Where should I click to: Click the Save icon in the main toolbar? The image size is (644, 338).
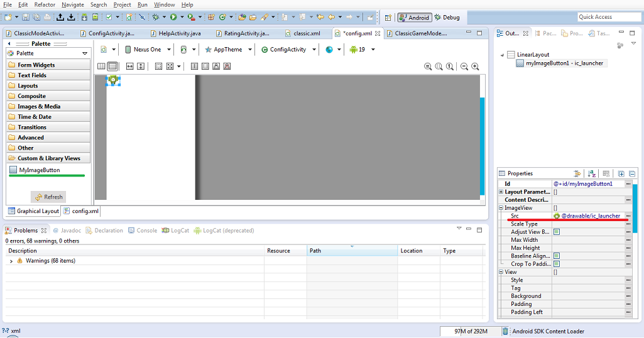[x=26, y=17]
